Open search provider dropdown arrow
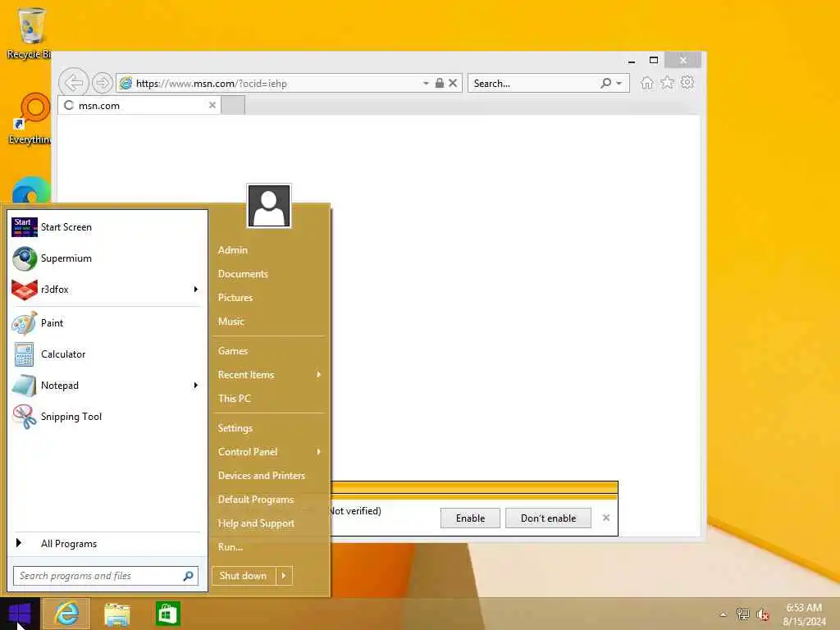The image size is (840, 630). tap(619, 83)
